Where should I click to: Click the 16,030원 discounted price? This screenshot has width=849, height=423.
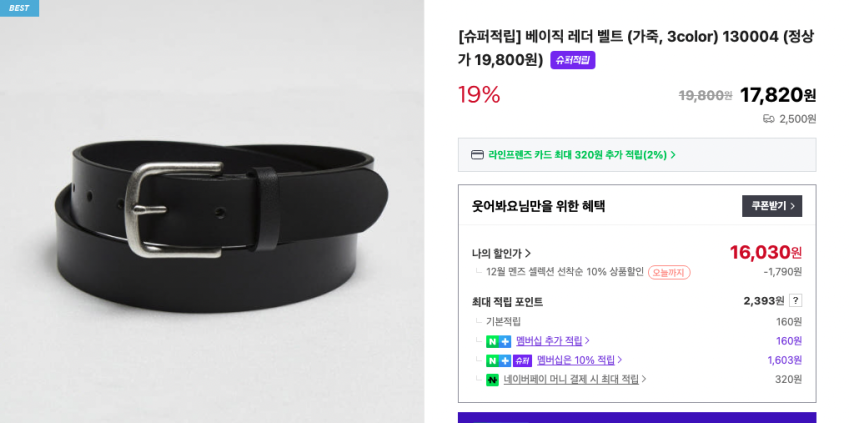click(x=766, y=252)
